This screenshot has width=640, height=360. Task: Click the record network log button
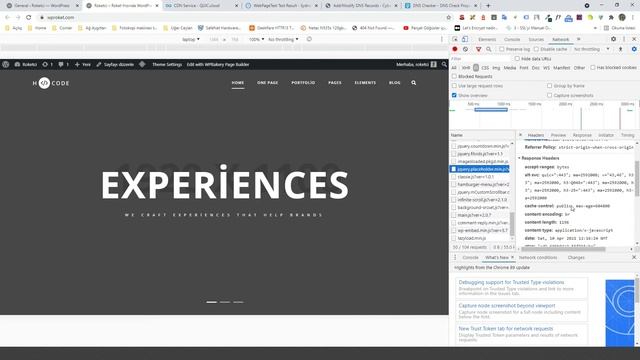(455, 49)
